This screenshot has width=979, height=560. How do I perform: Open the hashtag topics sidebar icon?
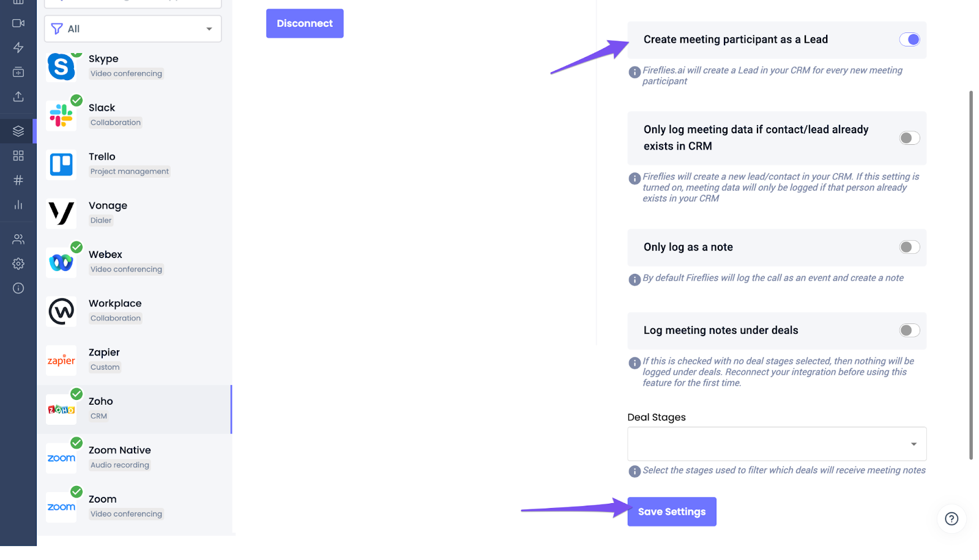click(18, 180)
